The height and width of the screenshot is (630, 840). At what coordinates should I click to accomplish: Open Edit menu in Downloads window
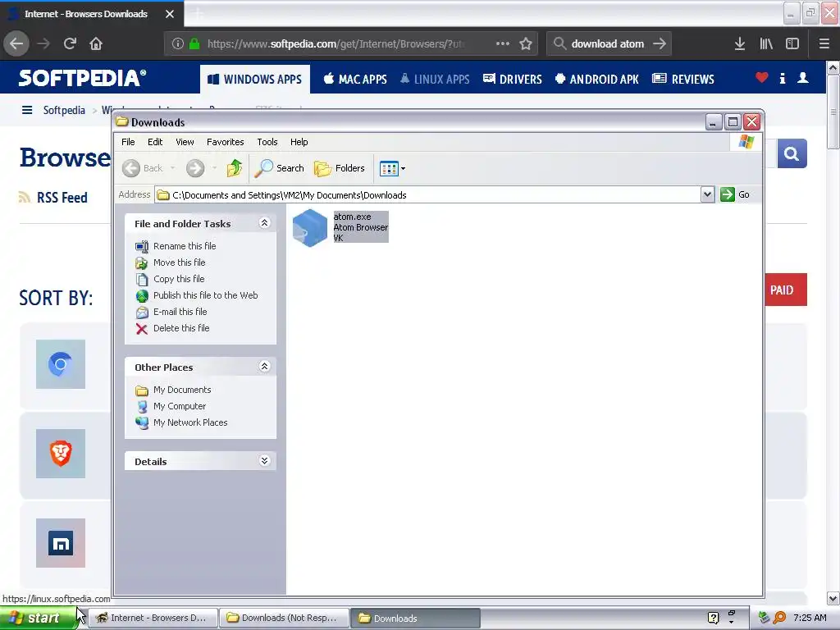point(155,142)
